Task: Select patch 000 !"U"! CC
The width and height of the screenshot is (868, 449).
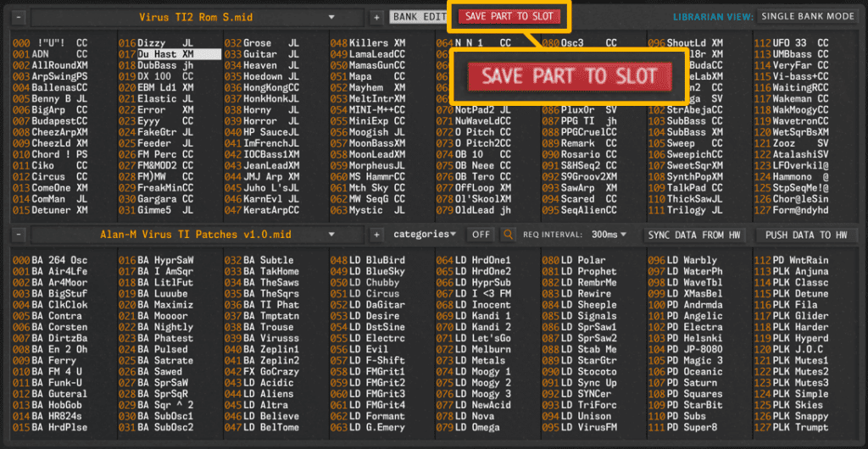Action: (50, 42)
